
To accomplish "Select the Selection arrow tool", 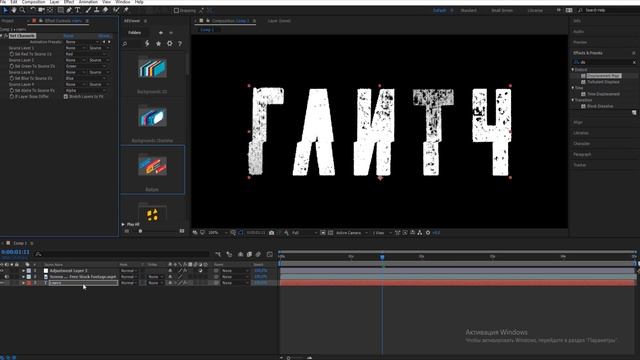I will (x=6, y=10).
